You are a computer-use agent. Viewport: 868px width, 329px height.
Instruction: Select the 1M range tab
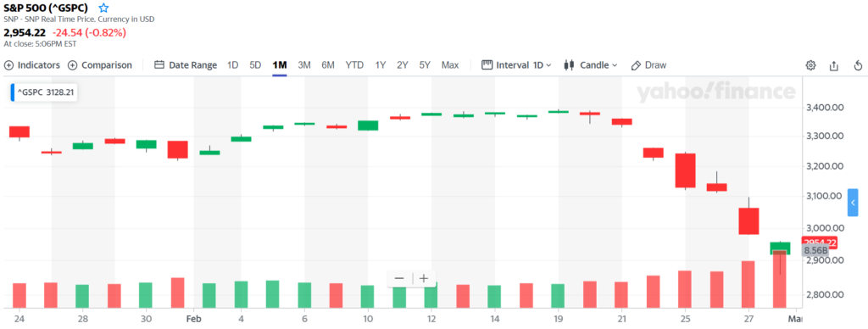point(280,64)
